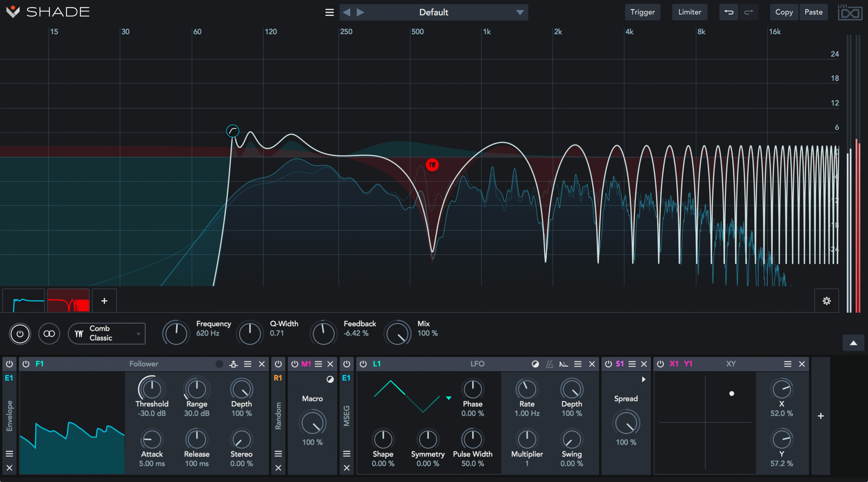This screenshot has width=868, height=482.
Task: Open the spectrum display settings gear
Action: tap(826, 301)
